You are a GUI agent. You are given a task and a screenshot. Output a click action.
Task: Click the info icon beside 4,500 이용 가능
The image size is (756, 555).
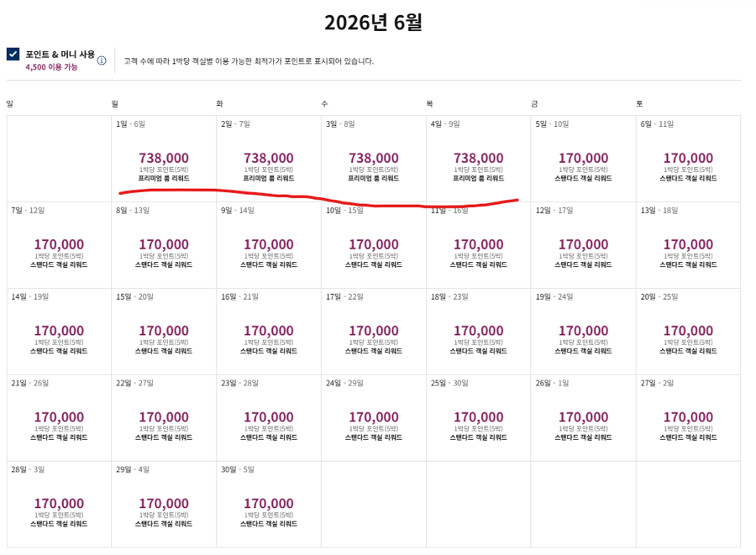pos(102,61)
